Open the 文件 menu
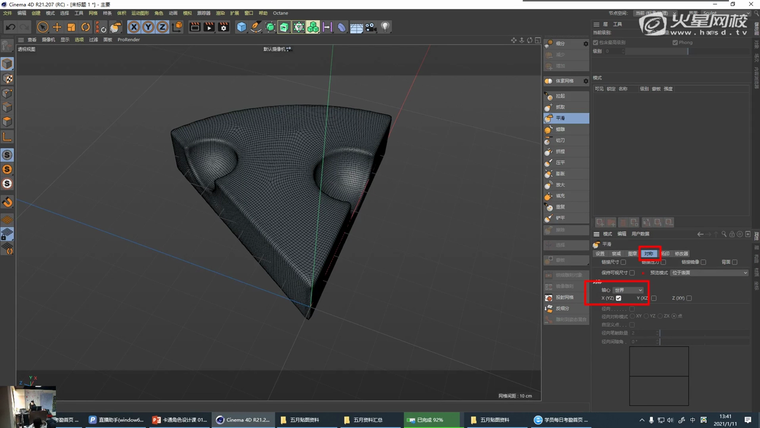This screenshot has height=428, width=760. pyautogui.click(x=7, y=13)
